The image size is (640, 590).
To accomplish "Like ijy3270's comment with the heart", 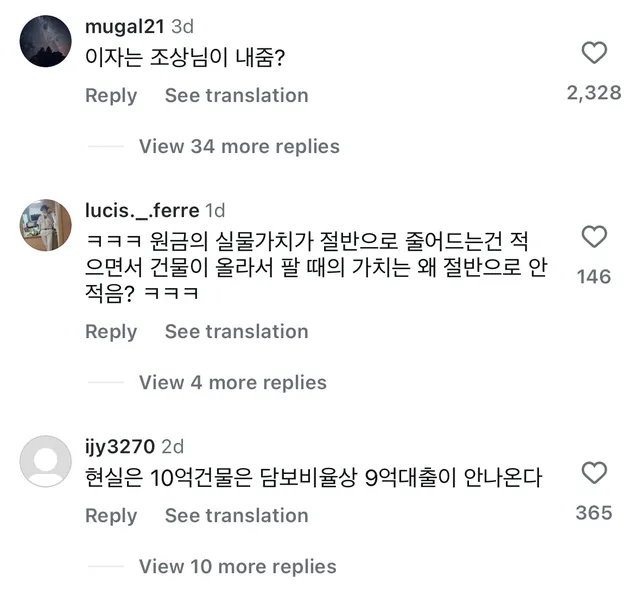I will (594, 472).
